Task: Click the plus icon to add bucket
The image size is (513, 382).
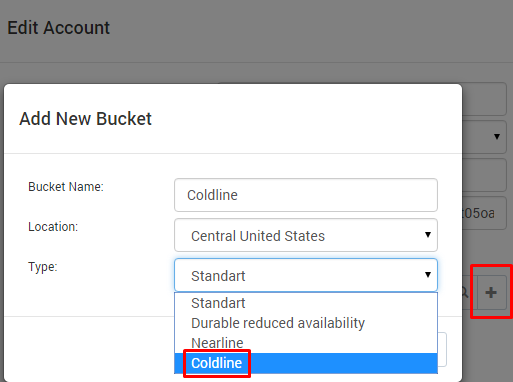Action: point(491,293)
